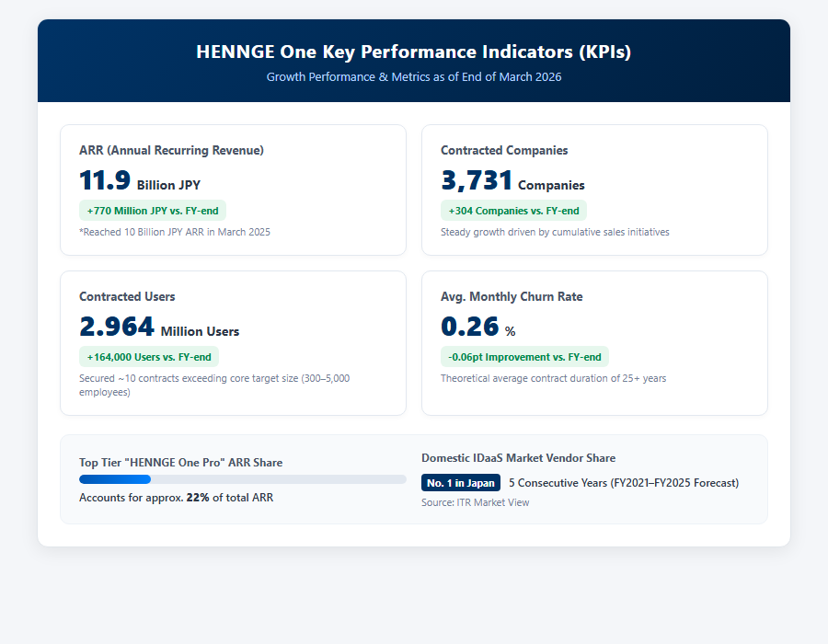The height and width of the screenshot is (644, 828).
Task: Select the 0.26 churn rate value
Action: [x=470, y=327]
